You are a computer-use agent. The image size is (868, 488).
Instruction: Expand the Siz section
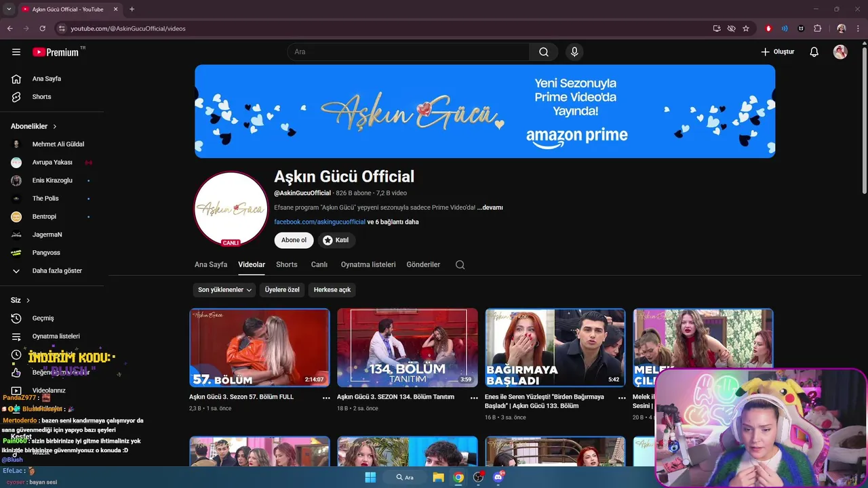pos(20,300)
